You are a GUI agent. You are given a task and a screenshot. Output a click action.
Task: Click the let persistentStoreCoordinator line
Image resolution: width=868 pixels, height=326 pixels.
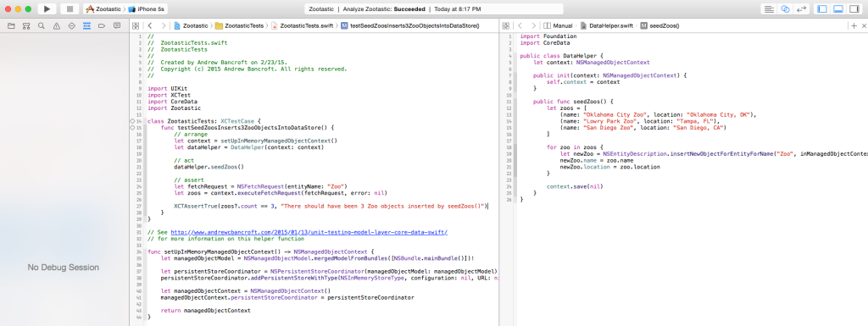329,271
